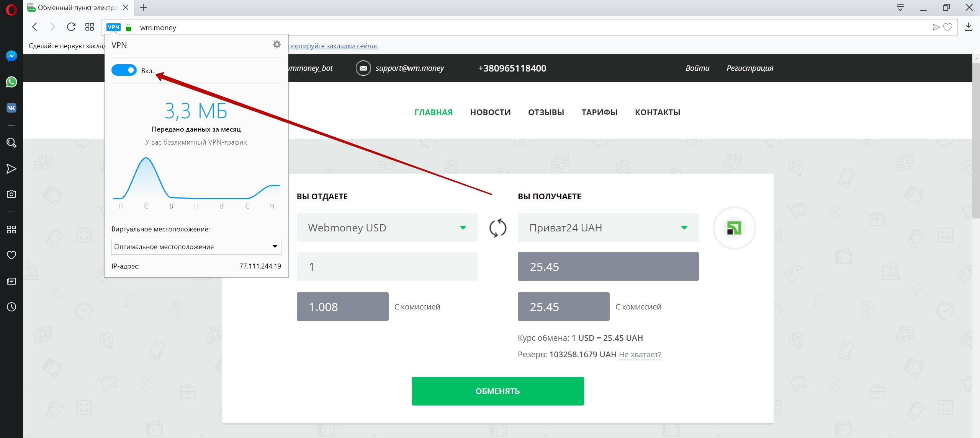The height and width of the screenshot is (438, 980).
Task: Open My Flow sidebar icon
Action: point(11,169)
